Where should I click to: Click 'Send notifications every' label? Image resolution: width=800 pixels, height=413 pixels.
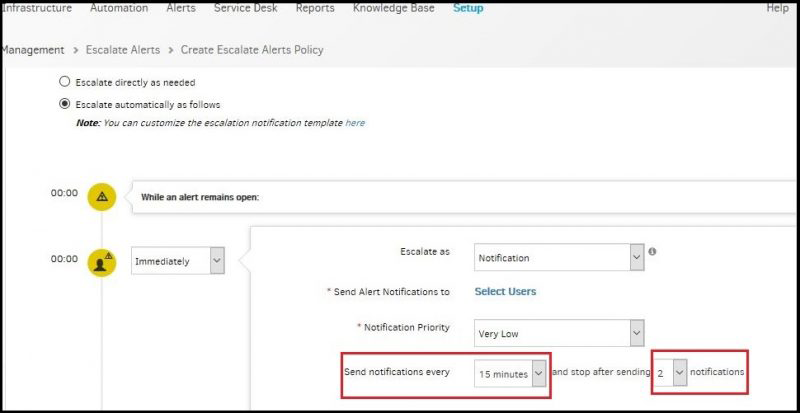pyautogui.click(x=397, y=372)
